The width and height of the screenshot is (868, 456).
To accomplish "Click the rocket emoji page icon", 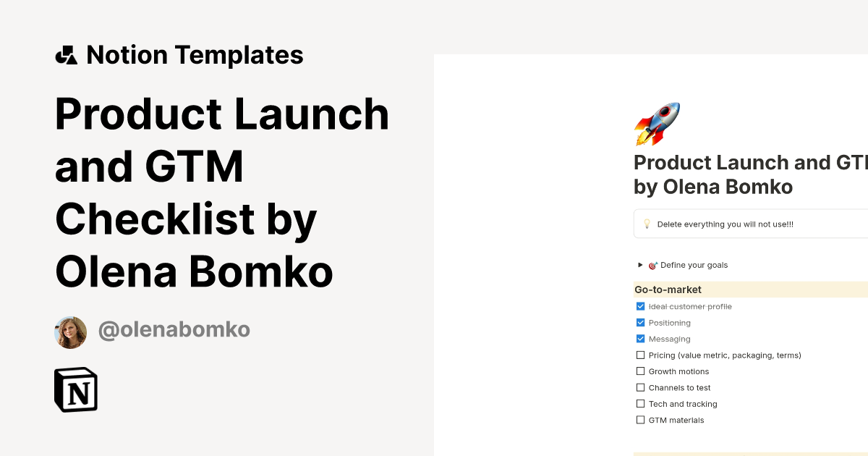I will click(x=657, y=123).
